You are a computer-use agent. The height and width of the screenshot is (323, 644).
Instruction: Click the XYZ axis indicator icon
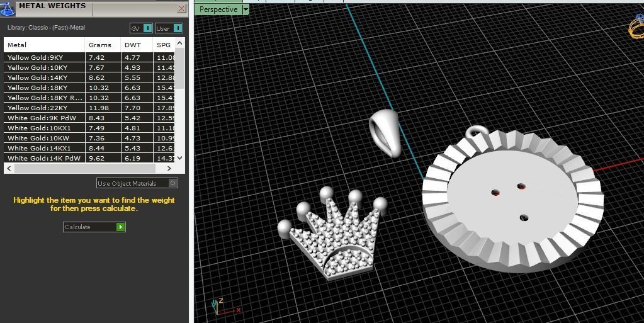point(224,307)
